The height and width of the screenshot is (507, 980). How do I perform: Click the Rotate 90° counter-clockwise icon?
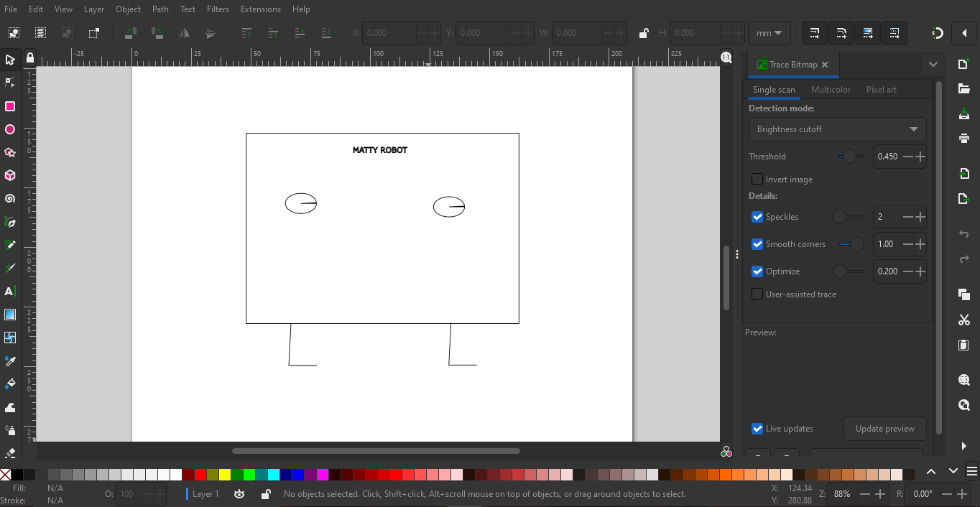[130, 33]
